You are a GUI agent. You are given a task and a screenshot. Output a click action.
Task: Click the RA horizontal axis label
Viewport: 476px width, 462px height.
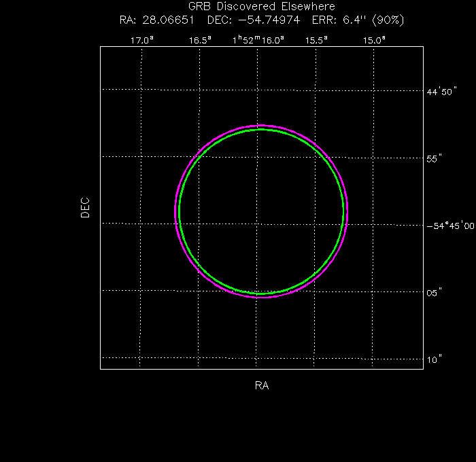(262, 386)
